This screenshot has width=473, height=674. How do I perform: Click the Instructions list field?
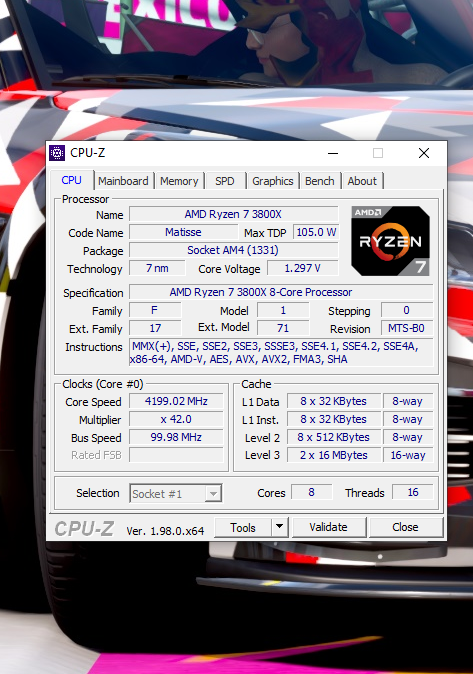click(x=281, y=352)
